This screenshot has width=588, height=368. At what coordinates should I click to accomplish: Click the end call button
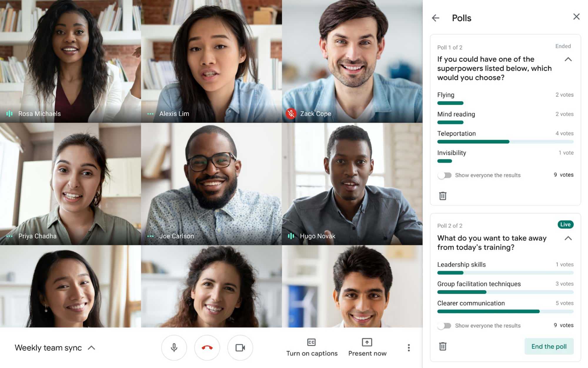(x=208, y=348)
